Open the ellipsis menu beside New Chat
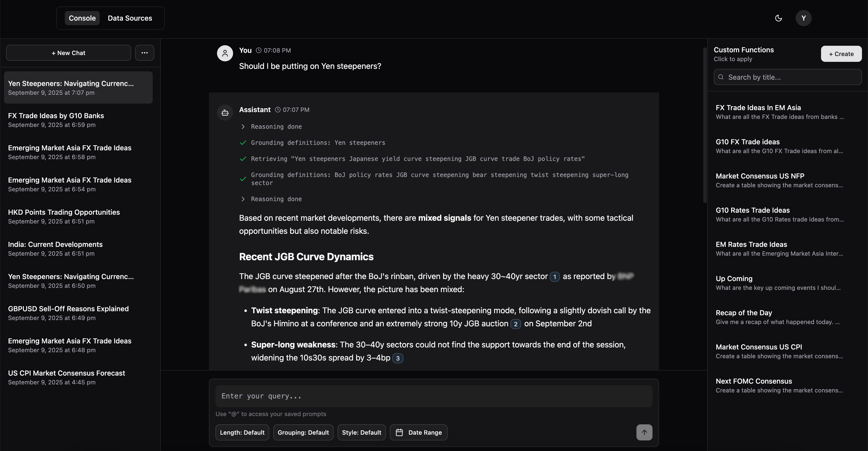The height and width of the screenshot is (451, 868). pos(145,53)
